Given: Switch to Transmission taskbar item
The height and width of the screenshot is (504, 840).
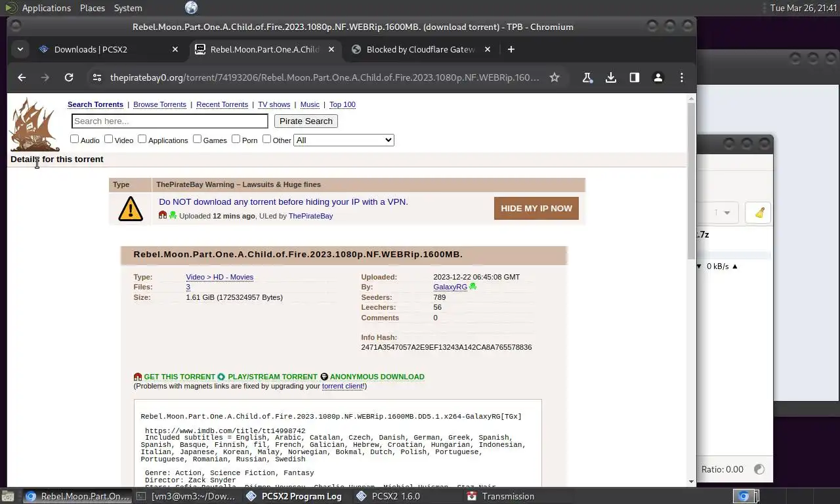Looking at the screenshot, I should (x=502, y=496).
